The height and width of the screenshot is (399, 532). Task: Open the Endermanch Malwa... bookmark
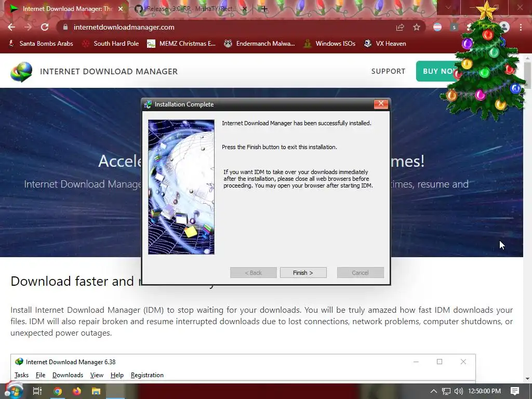pos(259,44)
